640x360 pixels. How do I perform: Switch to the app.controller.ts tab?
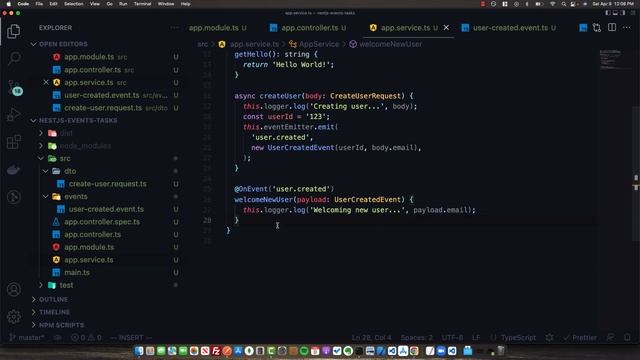(x=308, y=28)
